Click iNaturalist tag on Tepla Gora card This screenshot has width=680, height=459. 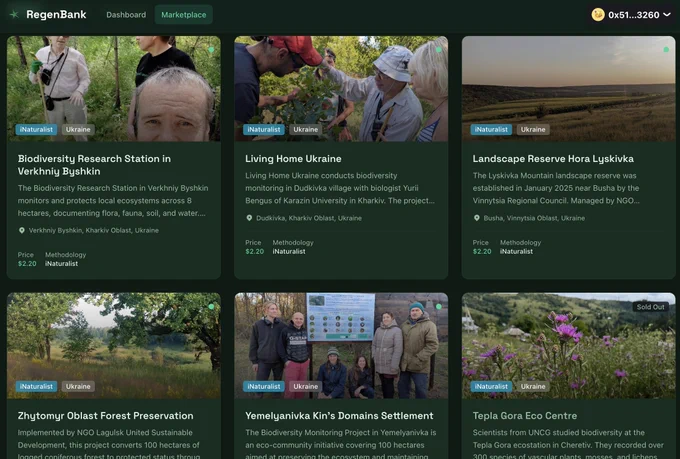point(491,386)
